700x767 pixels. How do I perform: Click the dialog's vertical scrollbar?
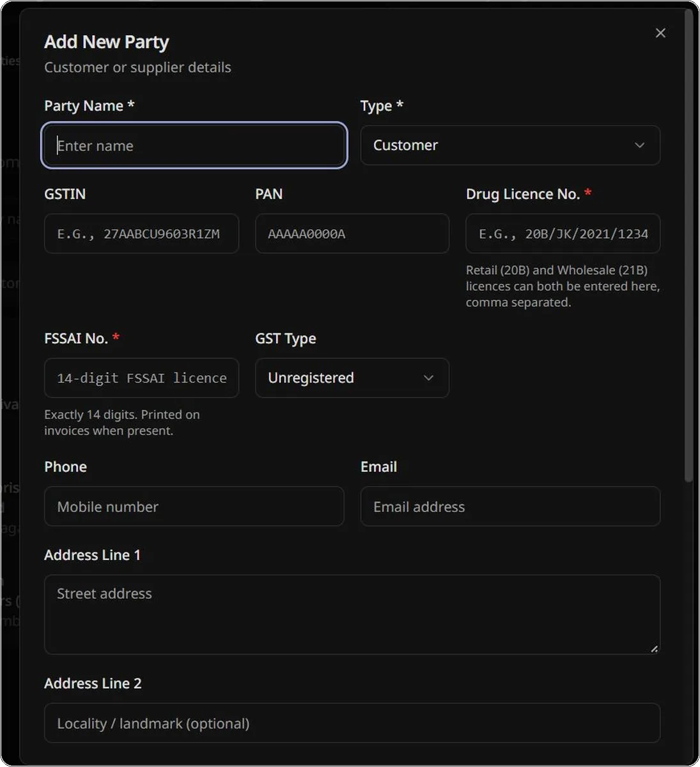coord(688,246)
